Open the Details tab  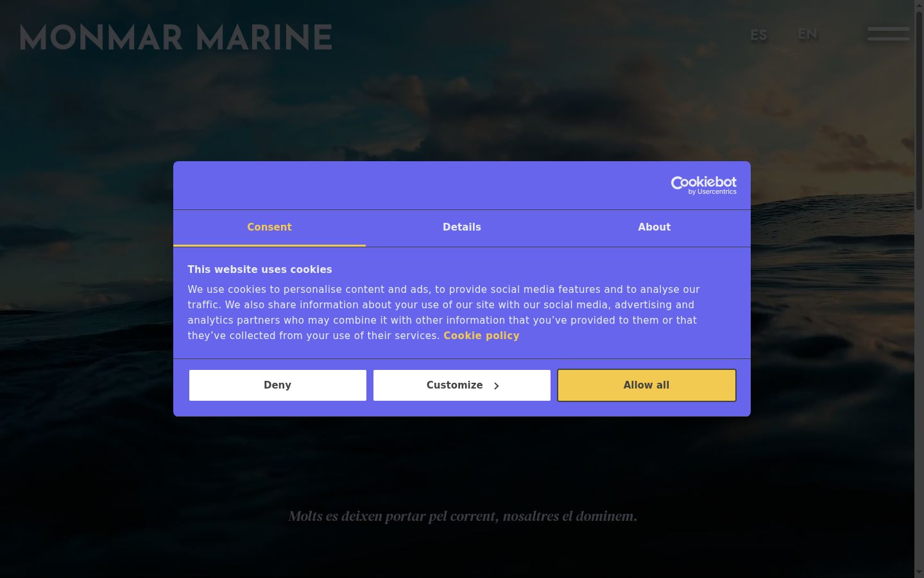[462, 227]
